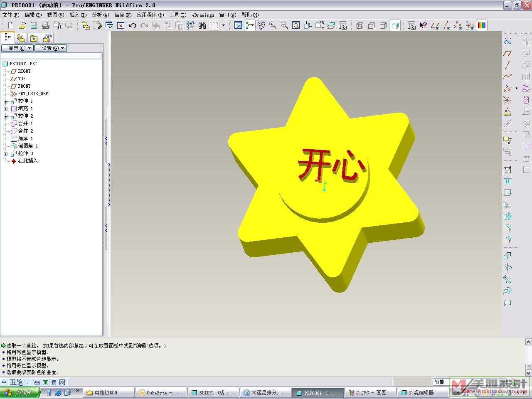Toggle Hidden Line display mode

tap(372, 25)
